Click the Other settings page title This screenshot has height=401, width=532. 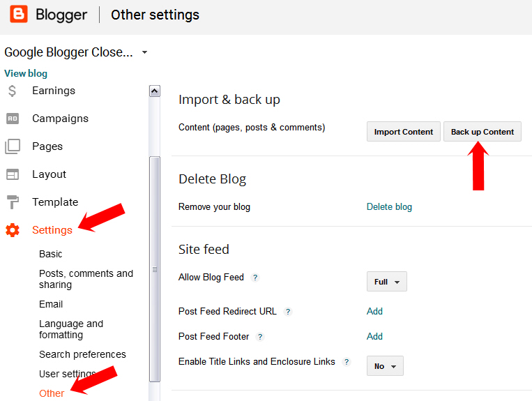pyautogui.click(x=155, y=15)
